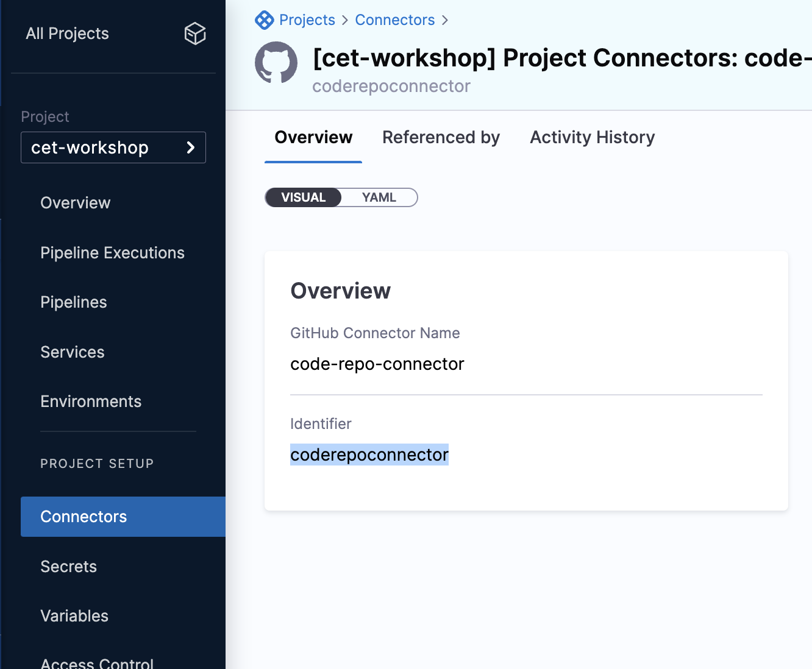
Task: Open Pipelines in the sidebar
Action: [x=74, y=302]
